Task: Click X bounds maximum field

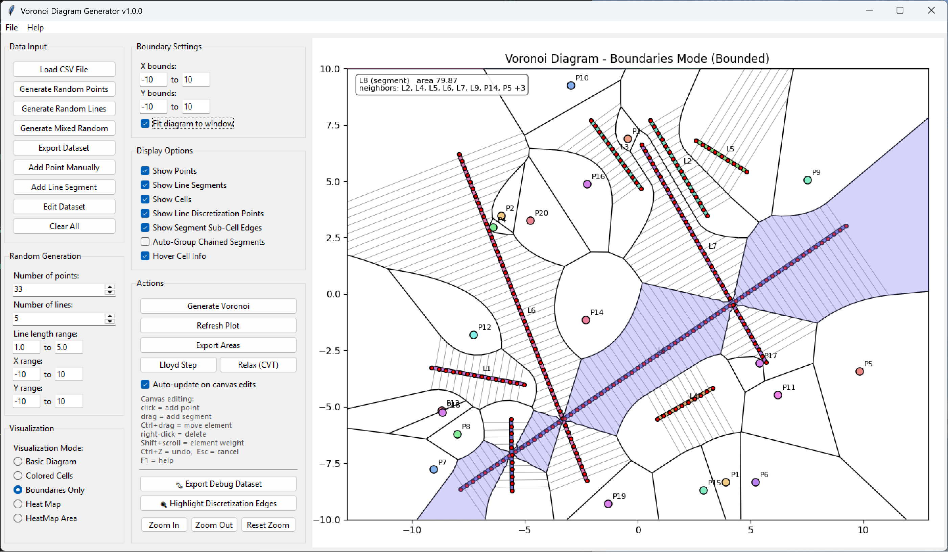Action: pos(196,80)
